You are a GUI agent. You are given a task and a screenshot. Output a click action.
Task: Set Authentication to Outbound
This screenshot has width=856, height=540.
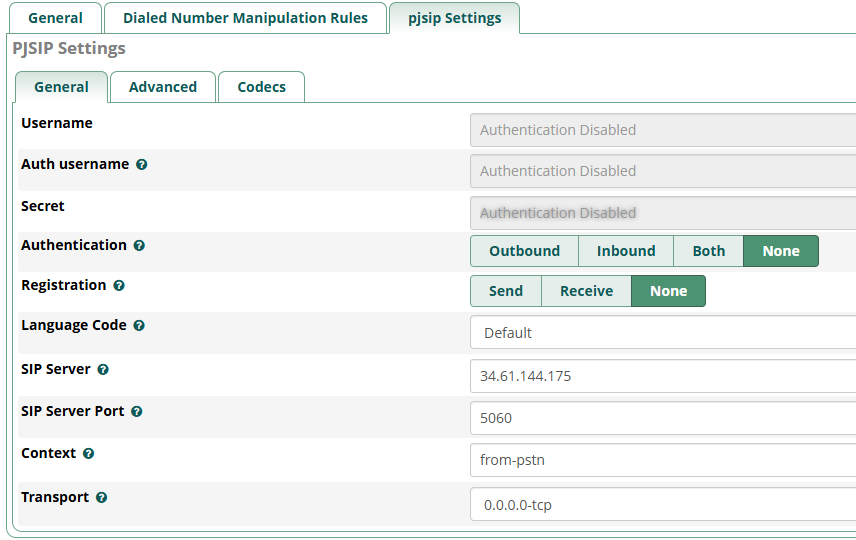coord(524,251)
